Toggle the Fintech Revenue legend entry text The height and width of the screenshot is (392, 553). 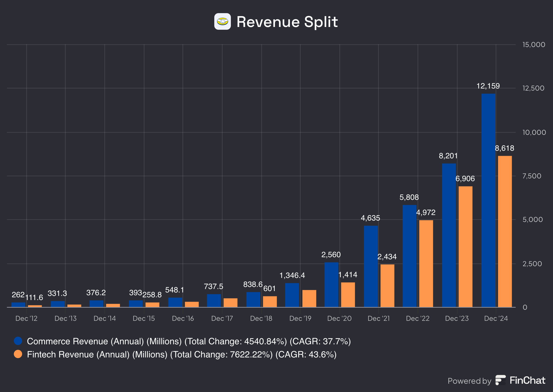tap(181, 354)
